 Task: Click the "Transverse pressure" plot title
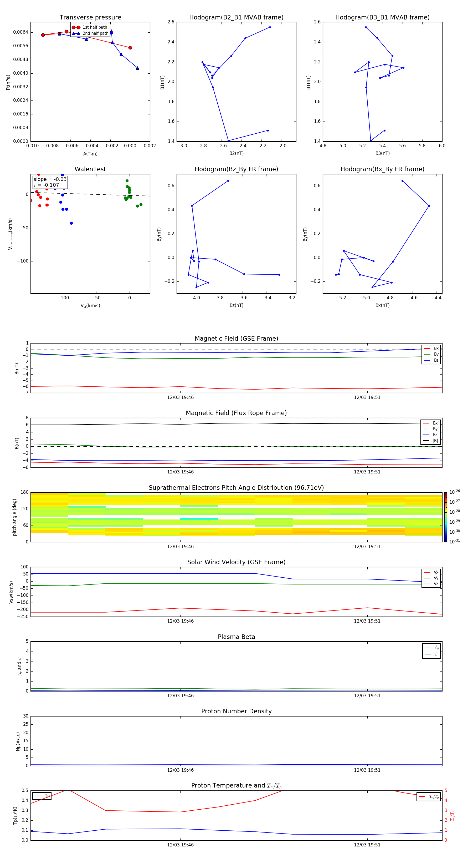90,18
